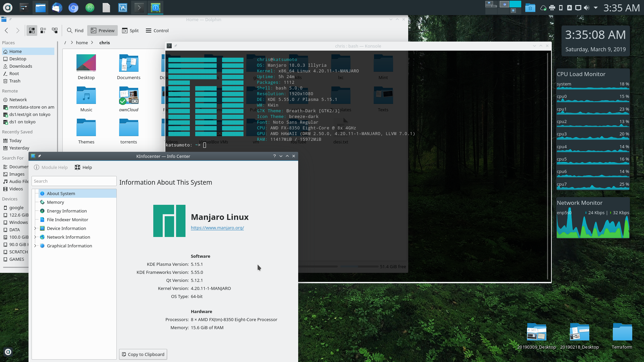Select the torrents folder in Dolphin
The height and width of the screenshot is (362, 644).
[129, 131]
